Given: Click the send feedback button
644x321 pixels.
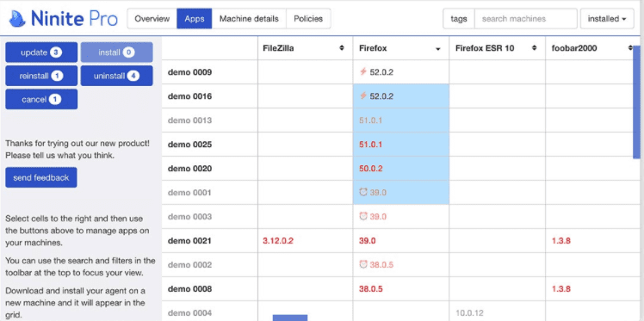Looking at the screenshot, I should pyautogui.click(x=41, y=178).
